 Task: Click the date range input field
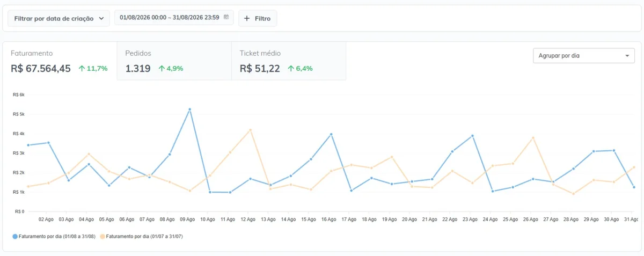coord(174,18)
